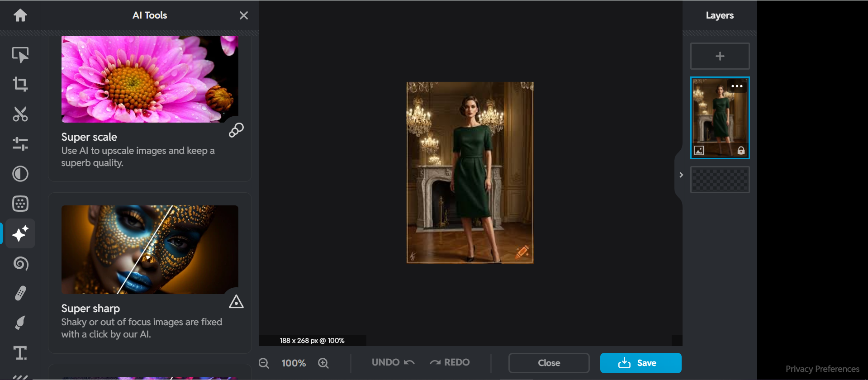Go to the Home screen icon
The image size is (868, 380).
20,15
